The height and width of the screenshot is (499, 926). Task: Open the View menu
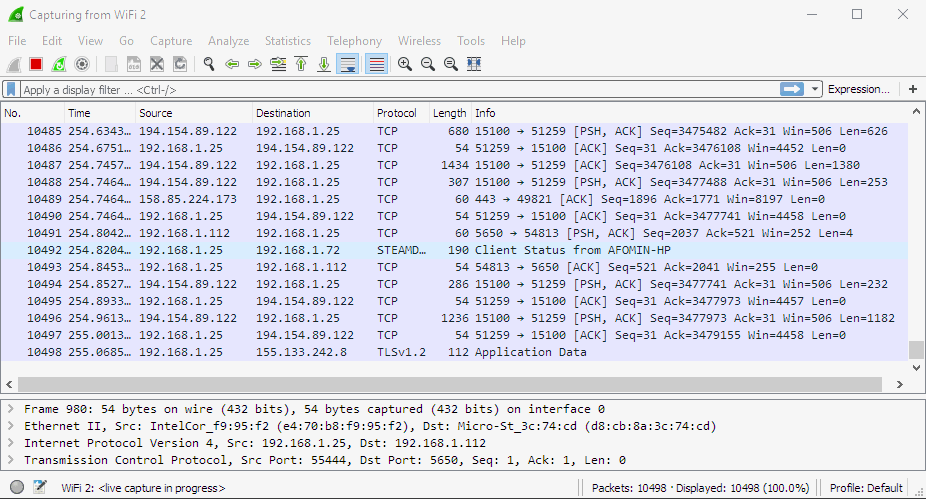tap(90, 41)
